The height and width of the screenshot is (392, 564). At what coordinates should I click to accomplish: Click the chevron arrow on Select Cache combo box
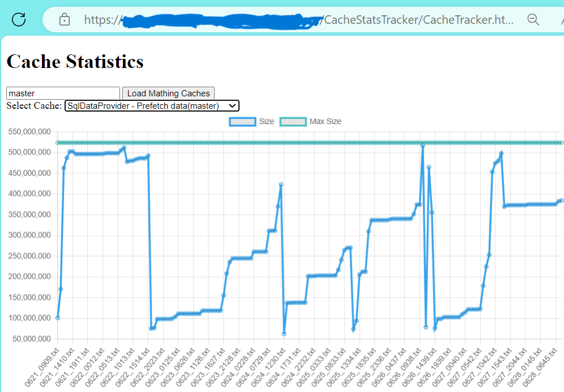(231, 105)
